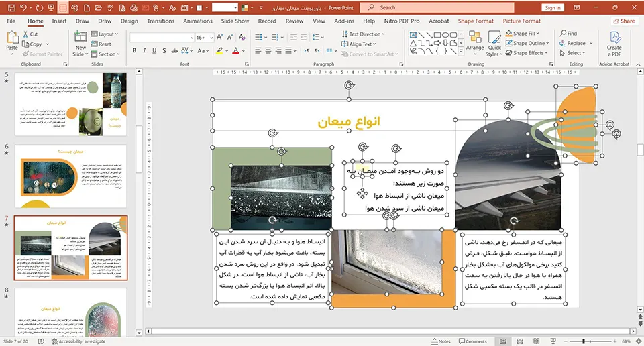Switch to Slide Sorter view

pyautogui.click(x=519, y=341)
